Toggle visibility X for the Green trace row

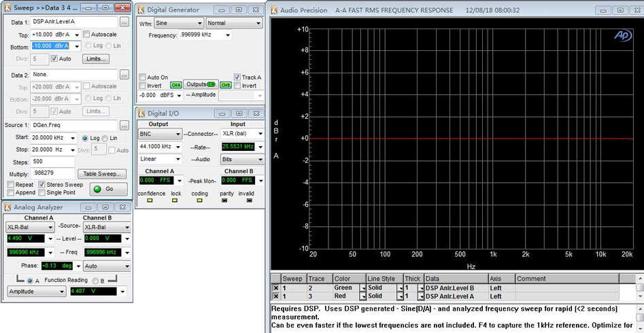coord(275,288)
